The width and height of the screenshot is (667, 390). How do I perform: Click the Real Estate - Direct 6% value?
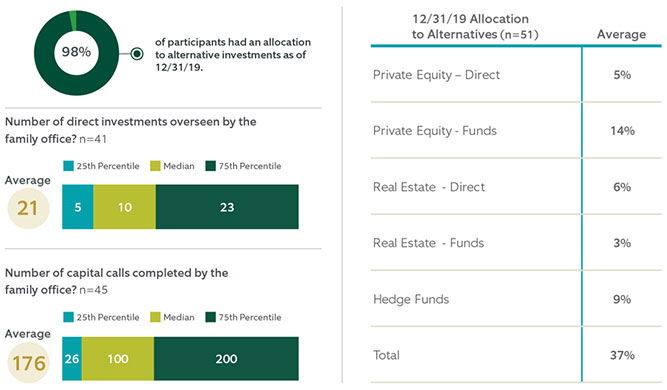(622, 187)
